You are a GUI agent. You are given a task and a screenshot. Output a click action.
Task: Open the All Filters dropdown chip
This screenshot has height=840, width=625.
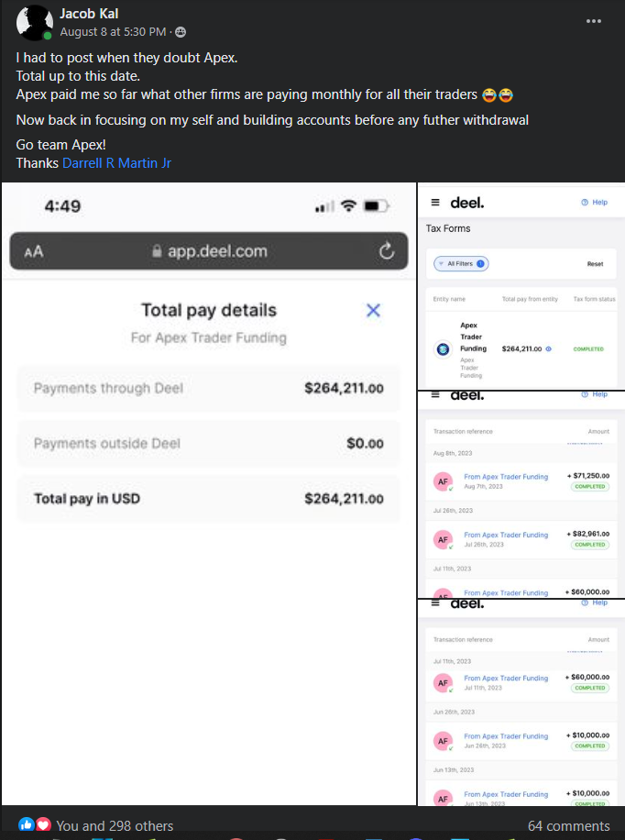point(461,263)
